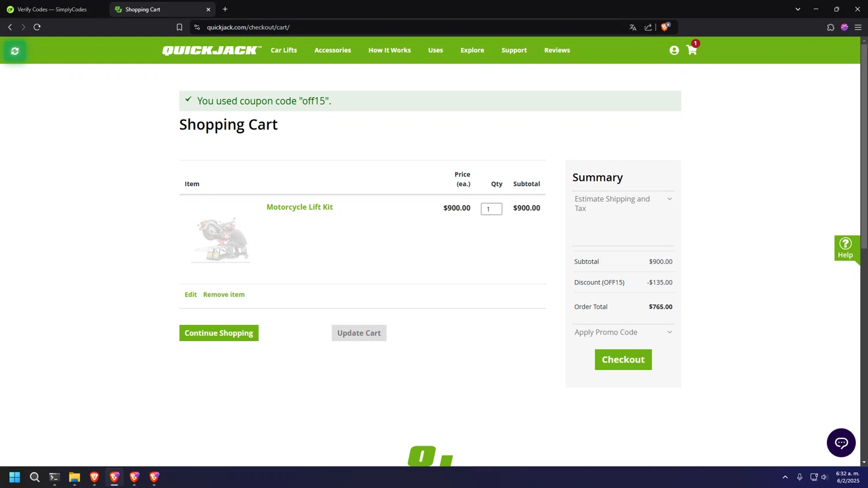Viewport: 868px width, 488px height.
Task: Click the microphone tray icon
Action: [800, 477]
